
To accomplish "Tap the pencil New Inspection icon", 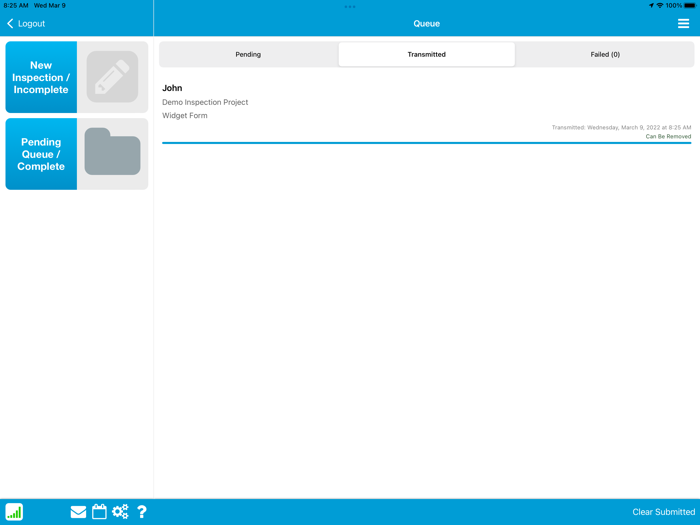I will click(x=112, y=77).
